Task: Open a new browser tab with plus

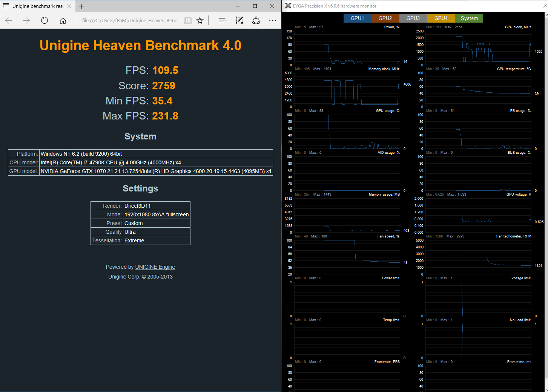Action: click(81, 6)
